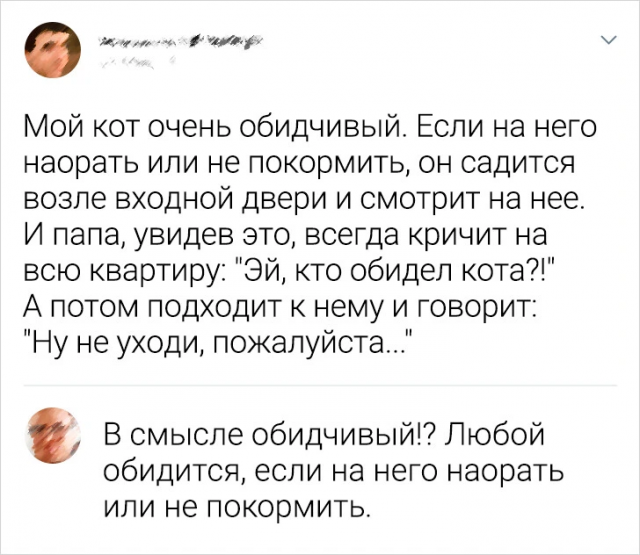The width and height of the screenshot is (640, 555).
Task: Click the blurred author handle below name
Action: coord(127,62)
